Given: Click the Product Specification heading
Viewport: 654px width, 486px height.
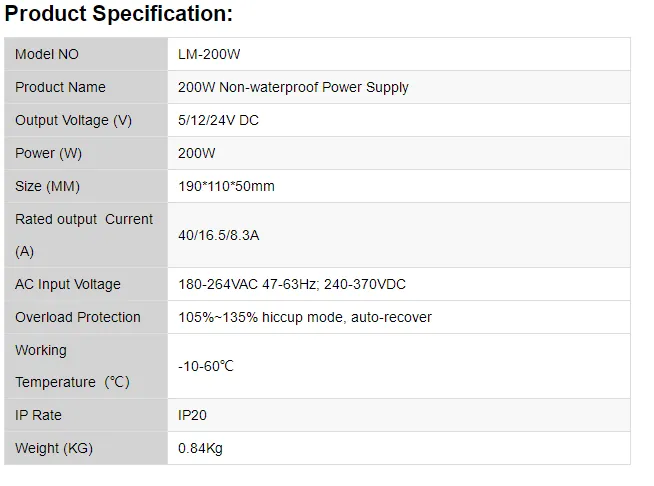Looking at the screenshot, I should (119, 14).
